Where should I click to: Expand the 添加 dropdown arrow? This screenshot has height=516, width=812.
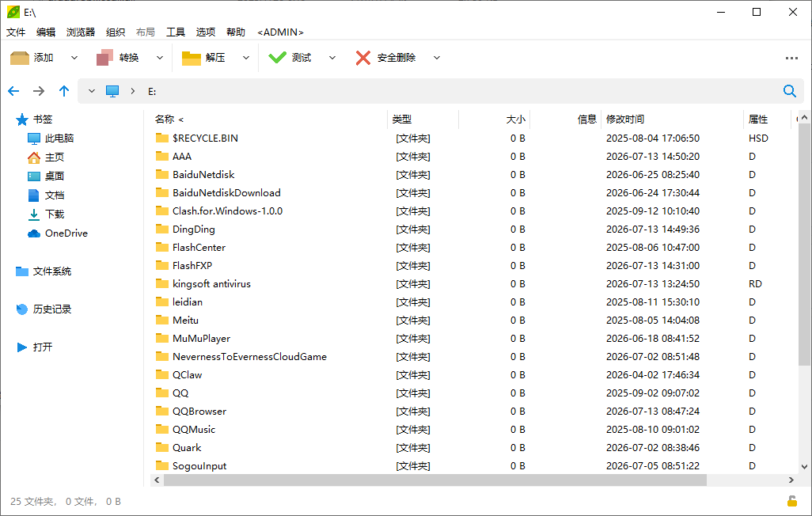(74, 58)
